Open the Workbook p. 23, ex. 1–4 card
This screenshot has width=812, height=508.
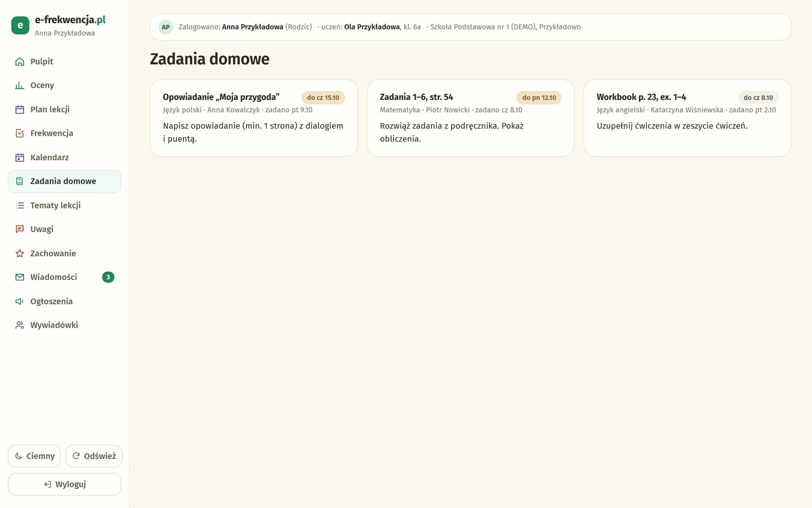tap(687, 118)
